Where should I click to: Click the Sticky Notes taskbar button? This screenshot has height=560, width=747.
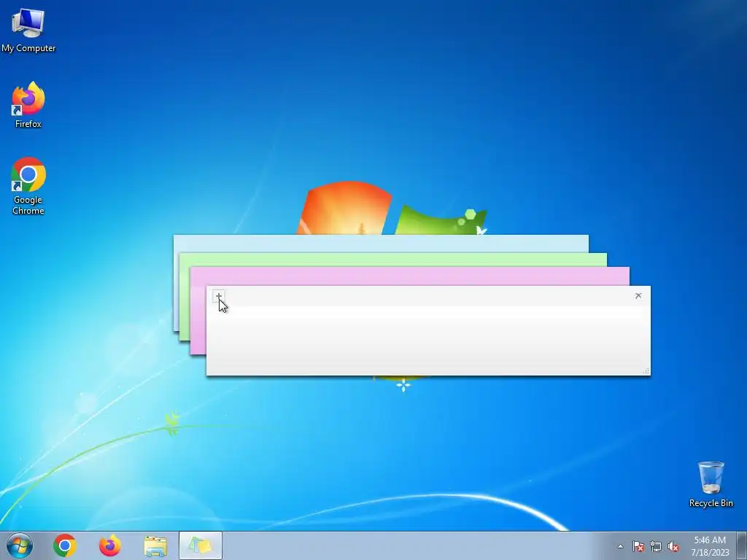[201, 545]
